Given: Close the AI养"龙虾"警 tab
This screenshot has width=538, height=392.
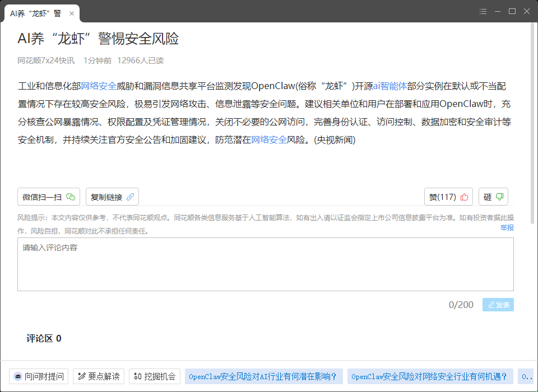Looking at the screenshot, I should [x=71, y=13].
